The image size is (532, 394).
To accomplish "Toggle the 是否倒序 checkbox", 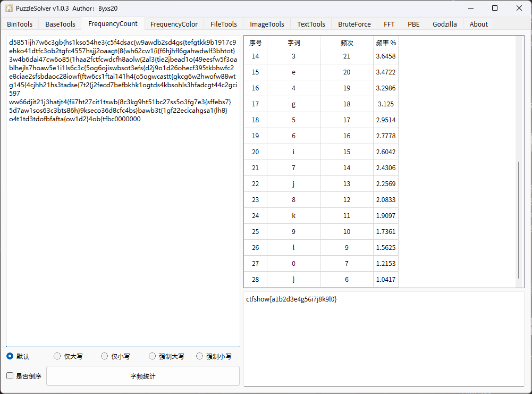I will tap(10, 376).
